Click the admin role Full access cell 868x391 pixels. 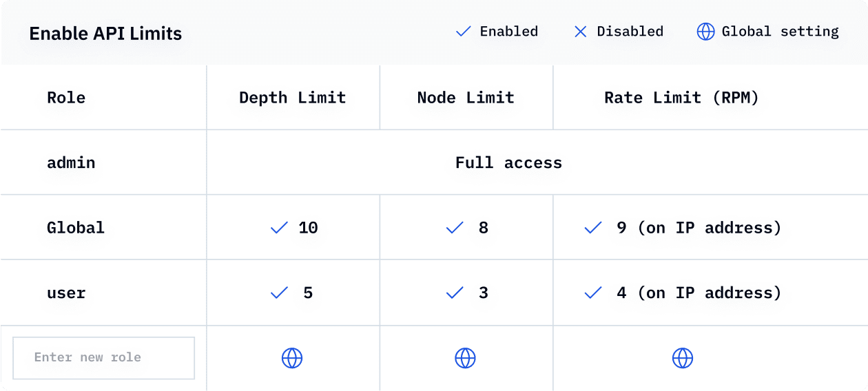[x=508, y=163]
